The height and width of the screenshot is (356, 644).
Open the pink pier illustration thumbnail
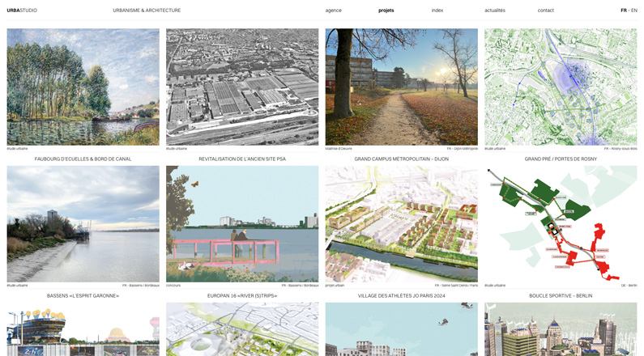coord(242,224)
